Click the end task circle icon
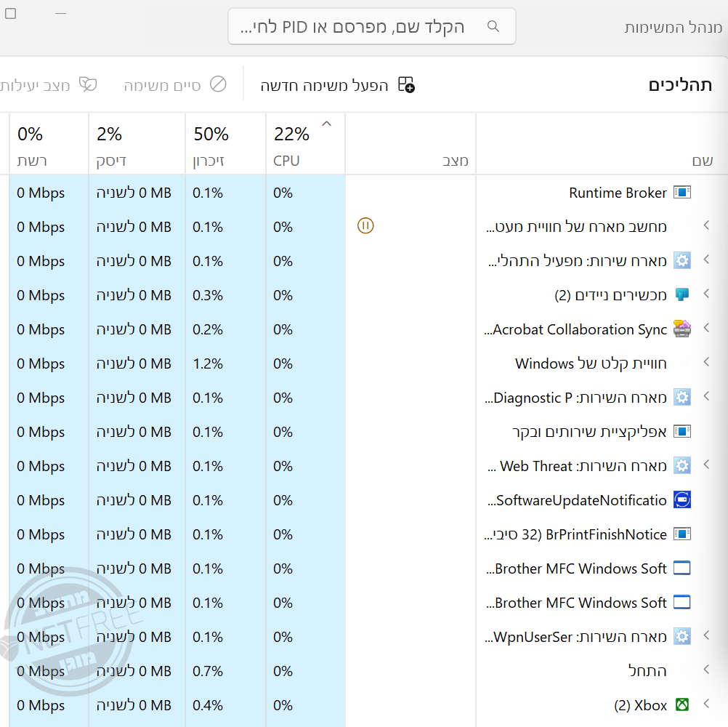Image resolution: width=728 pixels, height=727 pixels. point(218,84)
